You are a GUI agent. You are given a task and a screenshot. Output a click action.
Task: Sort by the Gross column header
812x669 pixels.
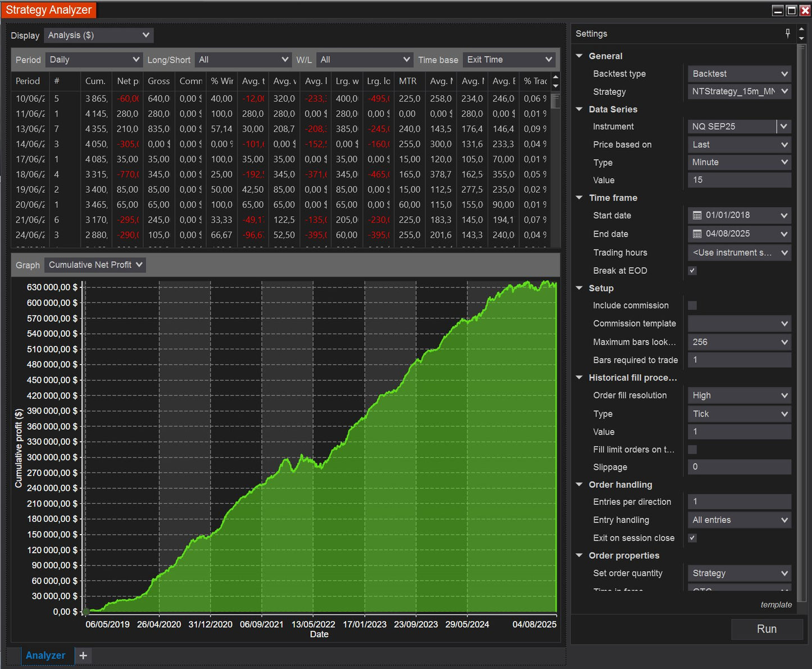pyautogui.click(x=158, y=81)
